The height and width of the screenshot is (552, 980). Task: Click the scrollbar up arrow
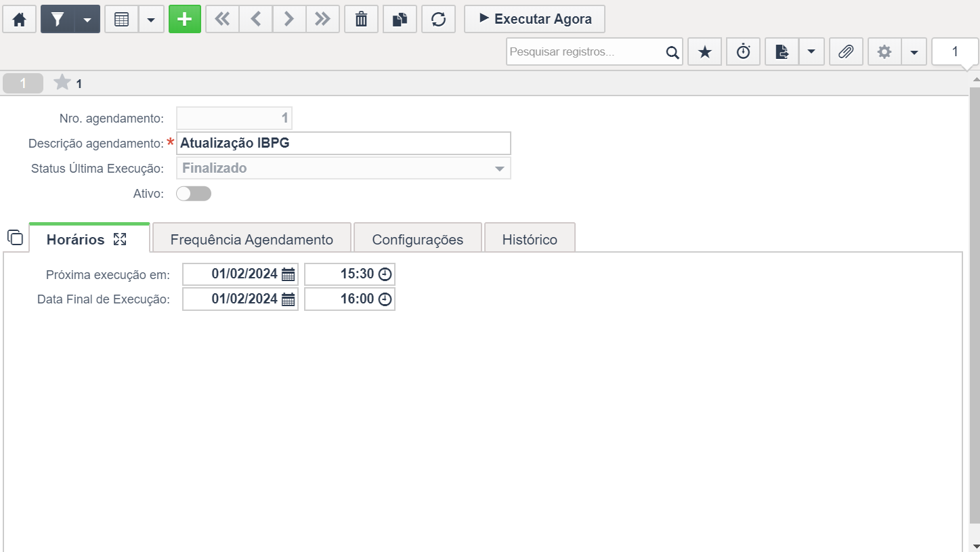click(x=975, y=79)
